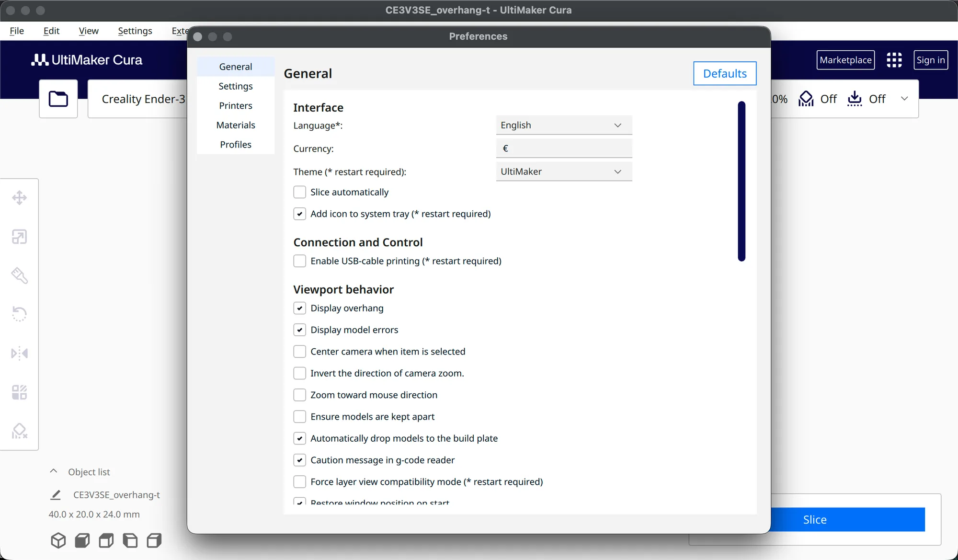Click the Defaults button
This screenshot has height=560, width=958.
[725, 73]
